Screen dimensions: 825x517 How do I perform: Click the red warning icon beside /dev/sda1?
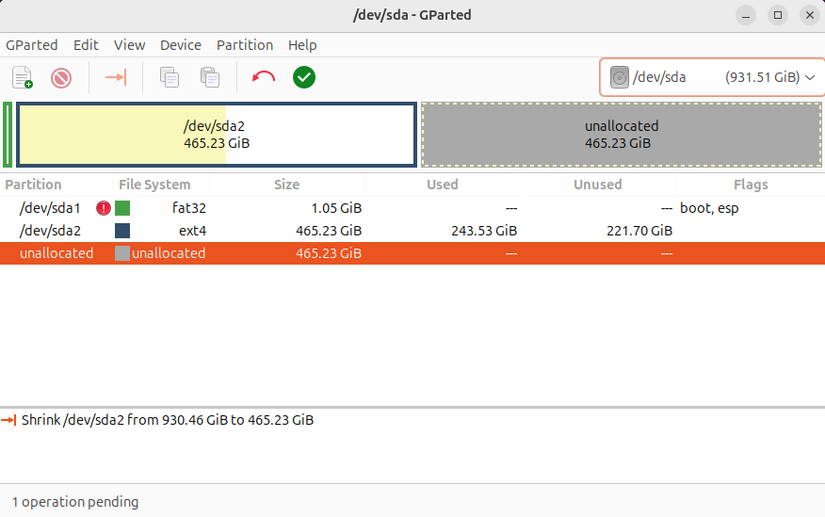click(103, 208)
